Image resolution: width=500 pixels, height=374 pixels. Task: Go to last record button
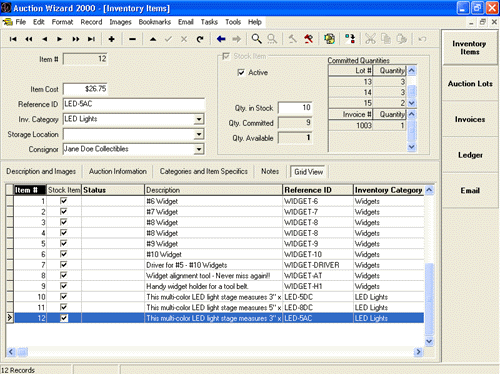(91, 39)
